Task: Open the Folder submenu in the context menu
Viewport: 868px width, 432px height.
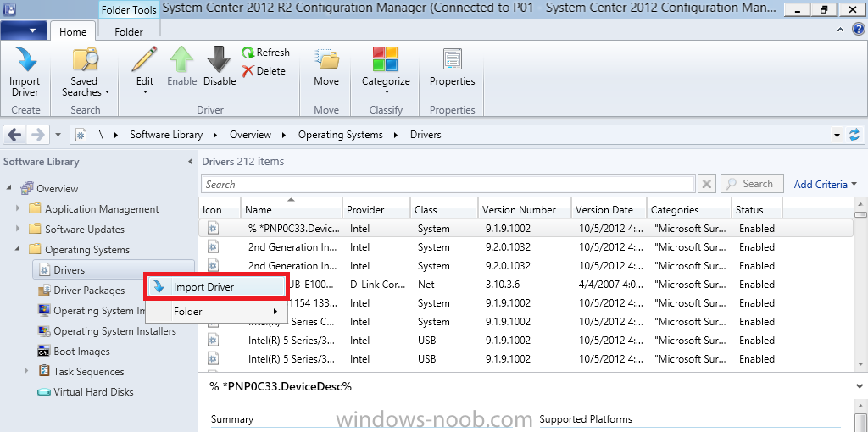Action: pyautogui.click(x=216, y=312)
